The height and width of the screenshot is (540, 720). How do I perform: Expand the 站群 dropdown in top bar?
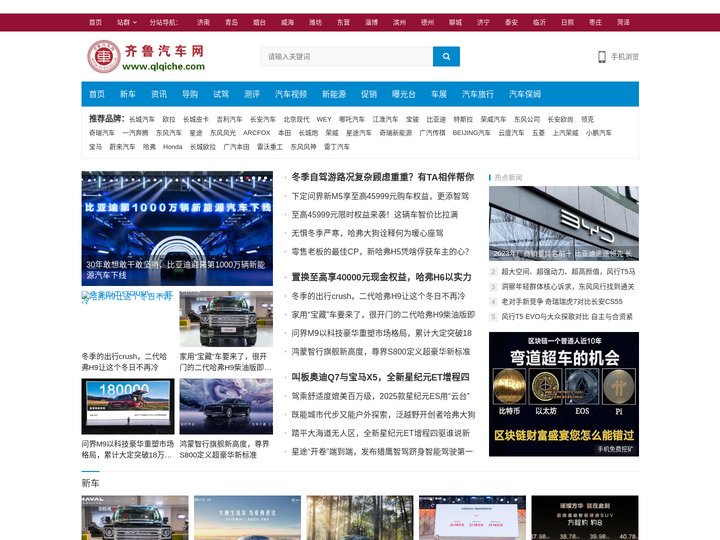click(127, 22)
